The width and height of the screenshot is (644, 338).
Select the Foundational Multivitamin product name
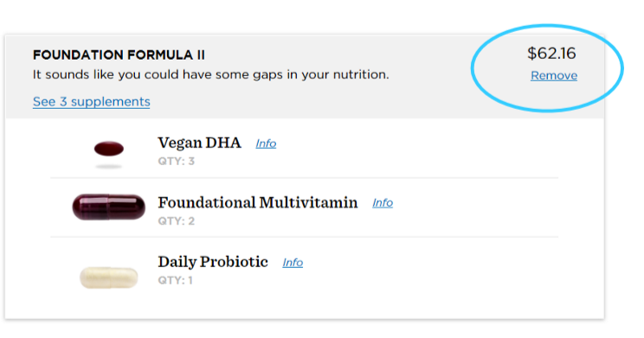click(258, 202)
